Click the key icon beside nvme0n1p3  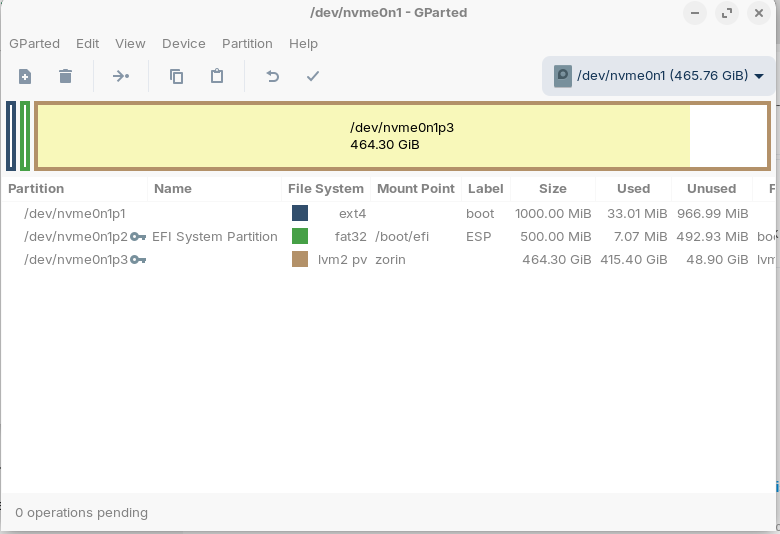click(139, 260)
